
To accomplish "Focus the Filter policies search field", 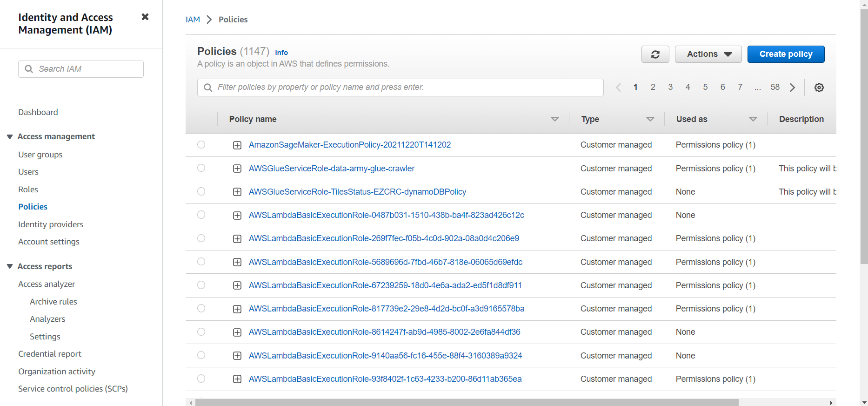I will tap(401, 88).
